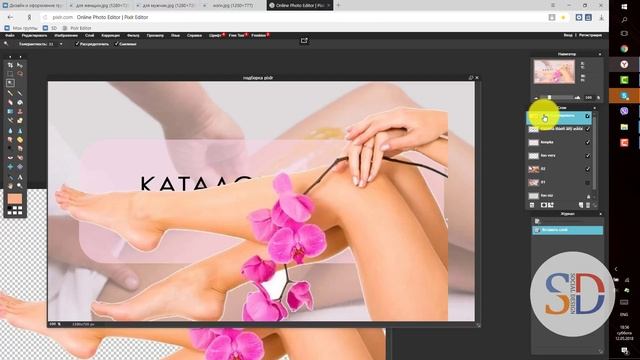Delete the selected layer with trash icon
This screenshot has height=360, width=640.
[x=588, y=205]
